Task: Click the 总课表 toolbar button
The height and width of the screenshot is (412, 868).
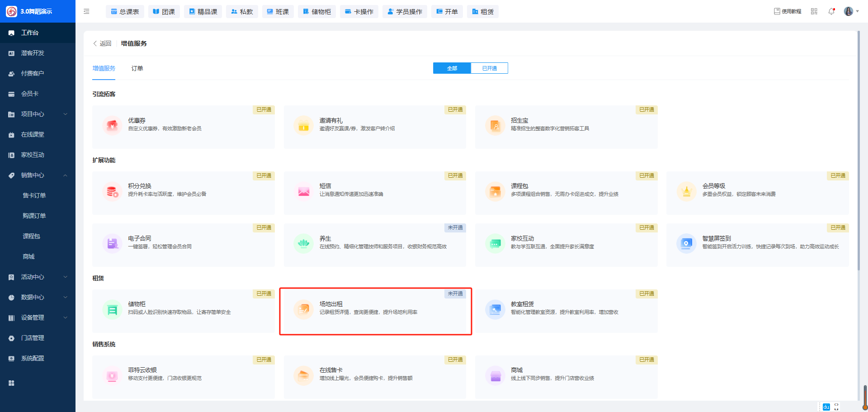Action: 125,12
